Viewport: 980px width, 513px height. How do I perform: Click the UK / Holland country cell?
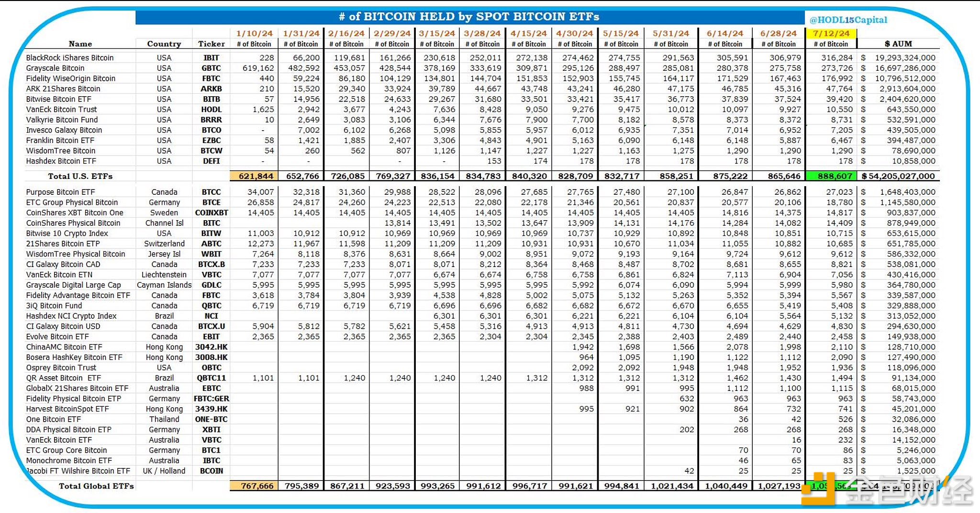pos(164,471)
